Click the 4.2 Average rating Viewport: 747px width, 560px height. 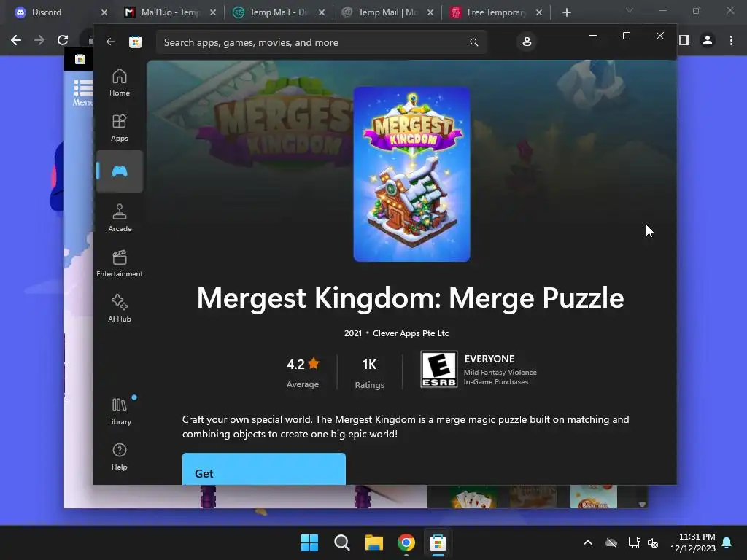303,373
